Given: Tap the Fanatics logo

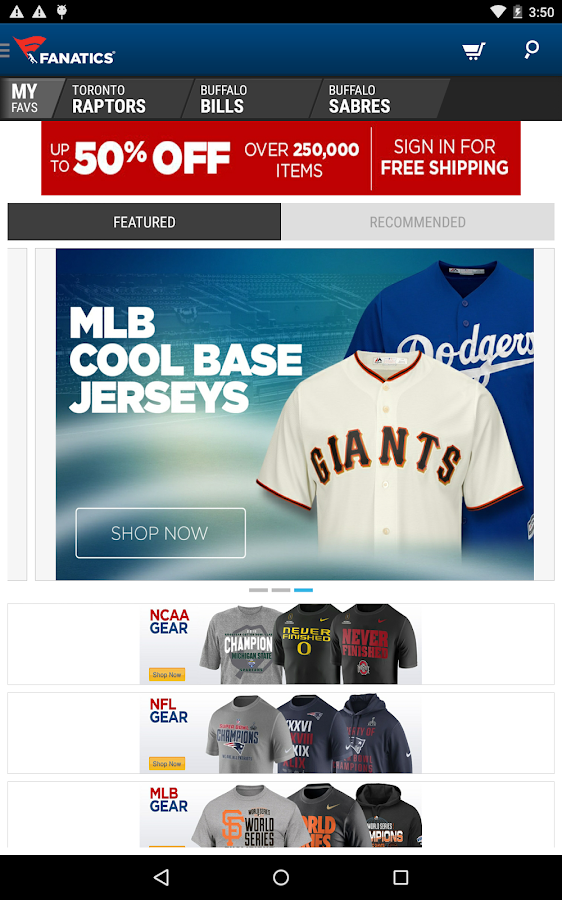Looking at the screenshot, I should 64,50.
